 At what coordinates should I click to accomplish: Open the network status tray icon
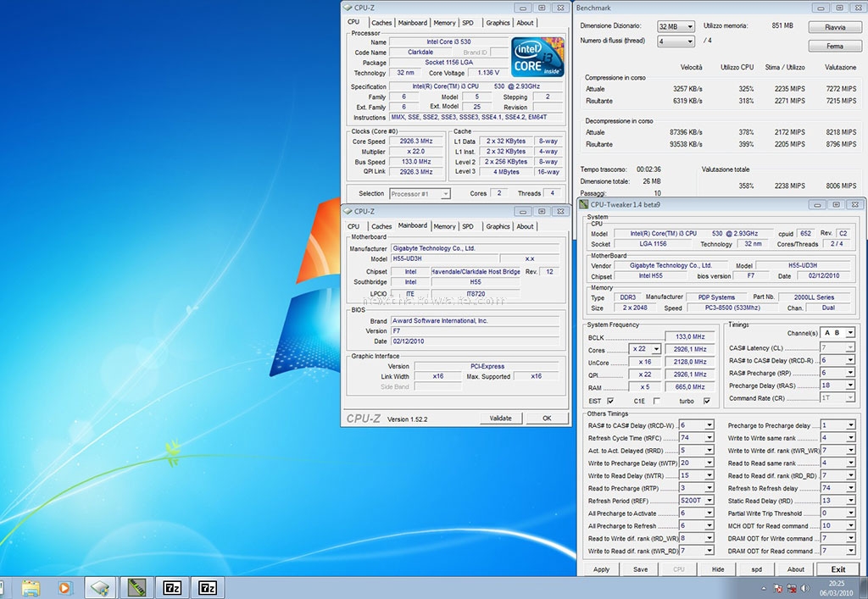click(x=792, y=589)
